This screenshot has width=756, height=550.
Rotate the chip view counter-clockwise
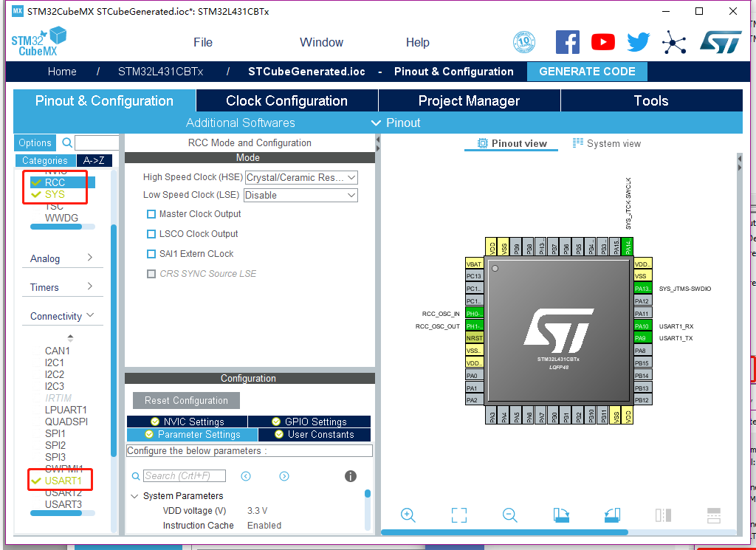pyautogui.click(x=611, y=515)
